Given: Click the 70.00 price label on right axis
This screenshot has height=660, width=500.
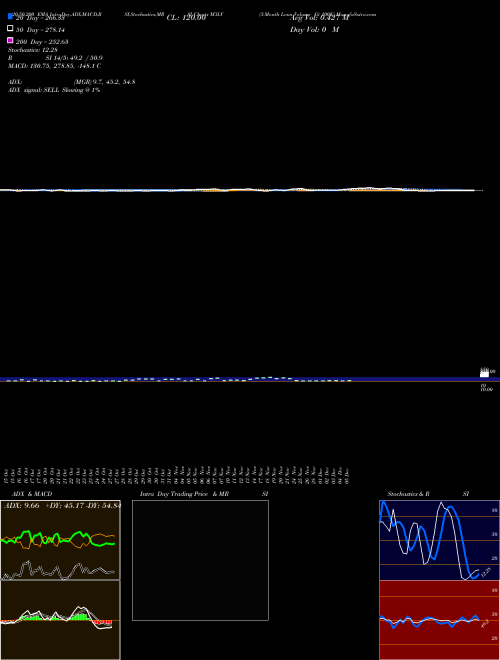Looking at the screenshot, I should [487, 390].
